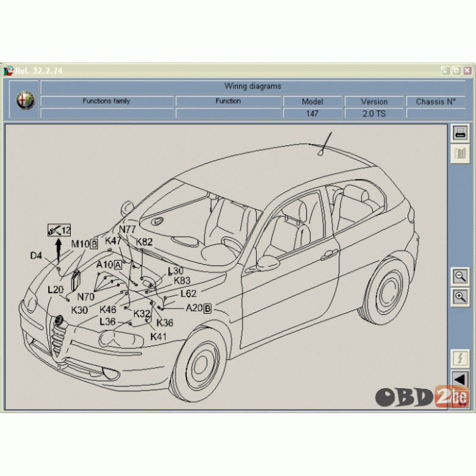Select component label K30
Image resolution: width=476 pixels, height=476 pixels.
tap(79, 310)
